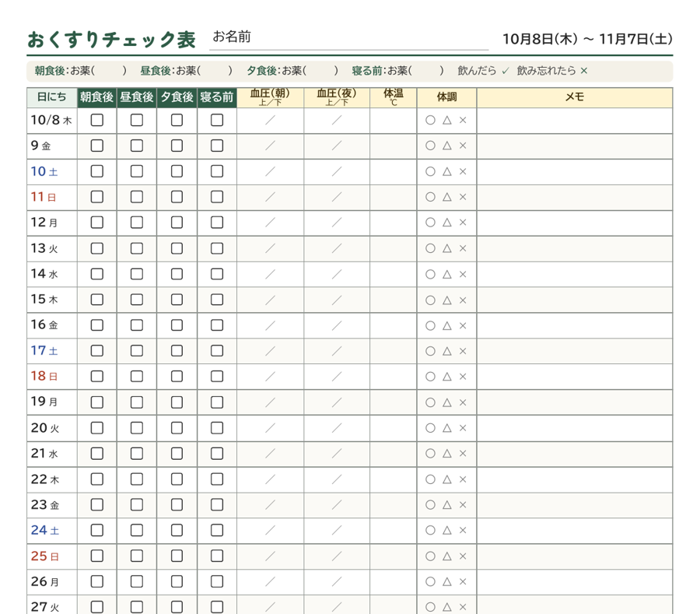Viewport: 700px width, 614px height.
Task: Select △ condition for 24 土
Action: click(x=447, y=530)
